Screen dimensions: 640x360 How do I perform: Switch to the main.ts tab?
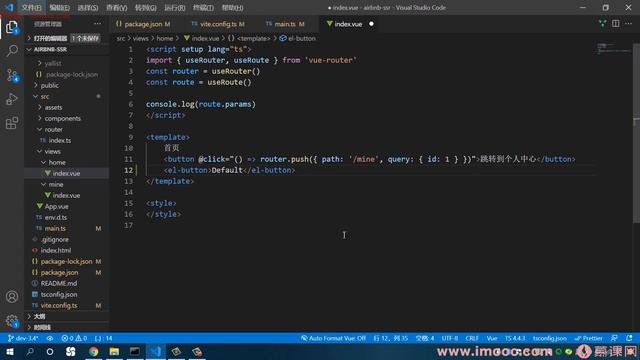285,24
